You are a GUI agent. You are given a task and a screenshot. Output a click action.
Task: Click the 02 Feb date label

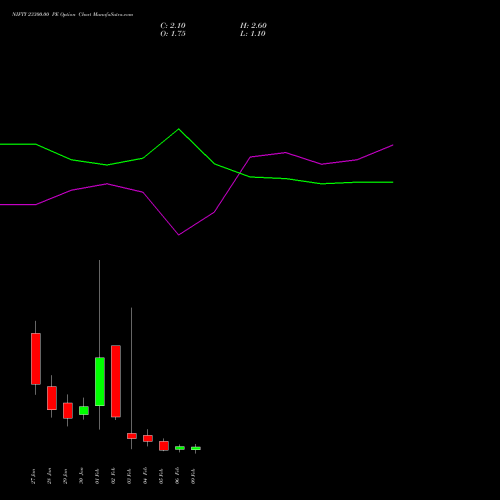coord(113,476)
